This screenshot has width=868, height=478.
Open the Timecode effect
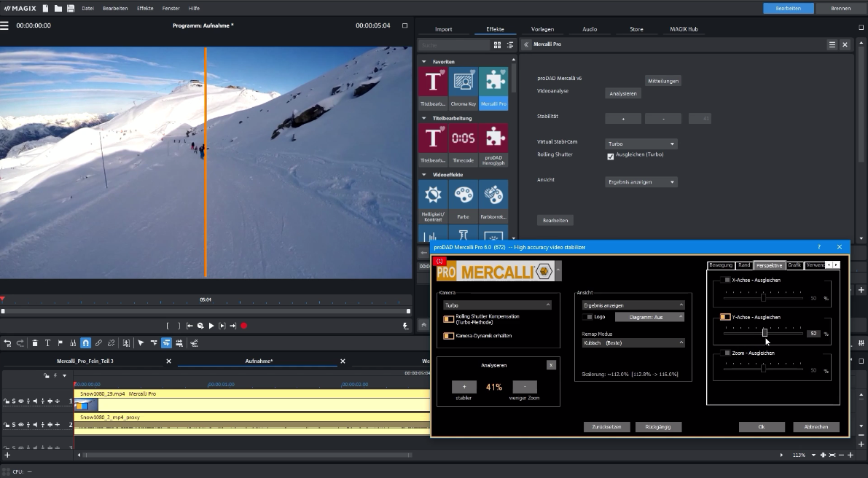464,138
